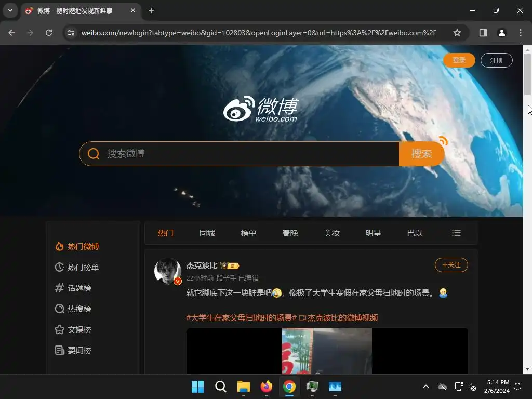Open the 美妆 tab
The width and height of the screenshot is (532, 399).
pyautogui.click(x=332, y=233)
